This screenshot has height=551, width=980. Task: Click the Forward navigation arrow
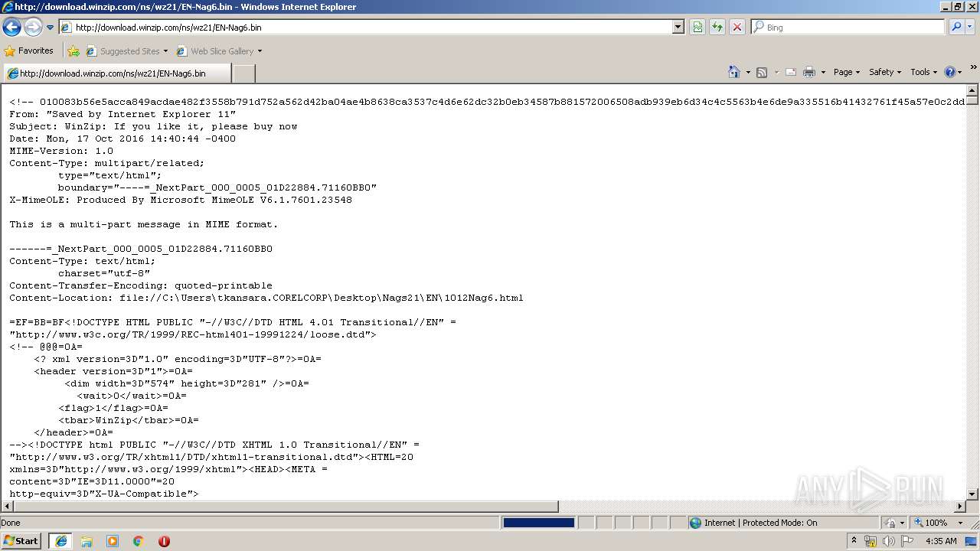point(32,28)
